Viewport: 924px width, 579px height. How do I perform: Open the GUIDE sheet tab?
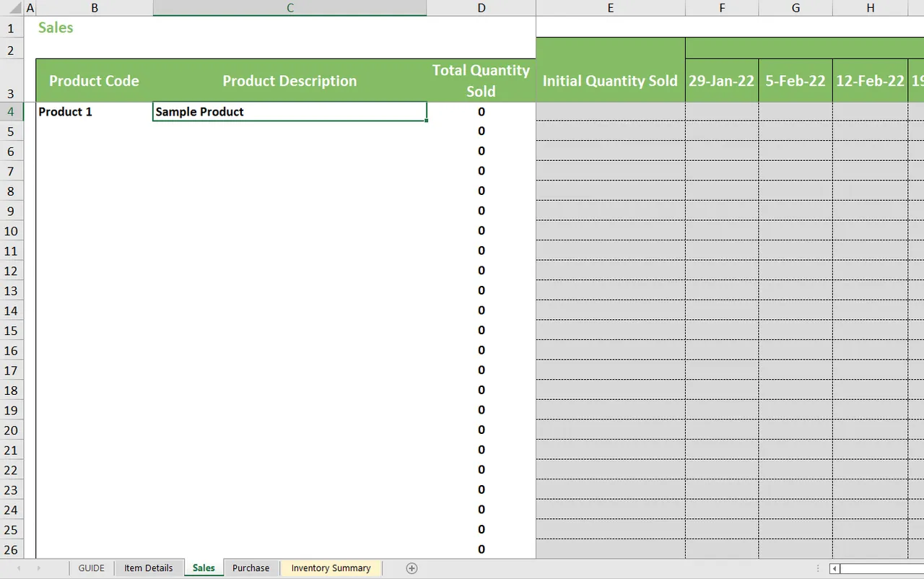click(x=92, y=568)
